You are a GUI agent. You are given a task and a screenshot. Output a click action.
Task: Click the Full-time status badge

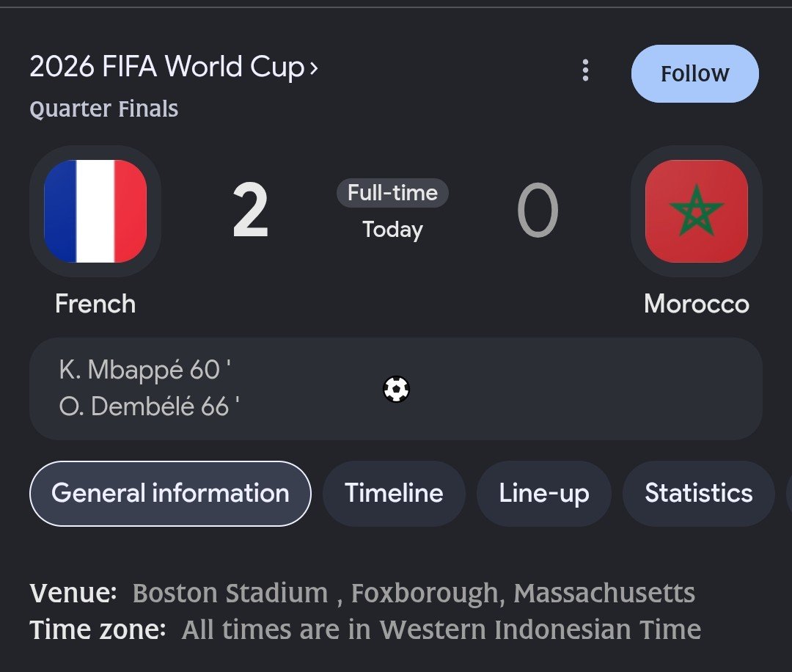(x=392, y=193)
